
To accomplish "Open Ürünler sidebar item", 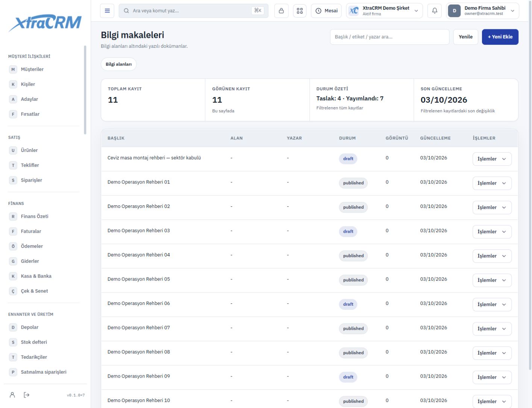I will pos(44,150).
